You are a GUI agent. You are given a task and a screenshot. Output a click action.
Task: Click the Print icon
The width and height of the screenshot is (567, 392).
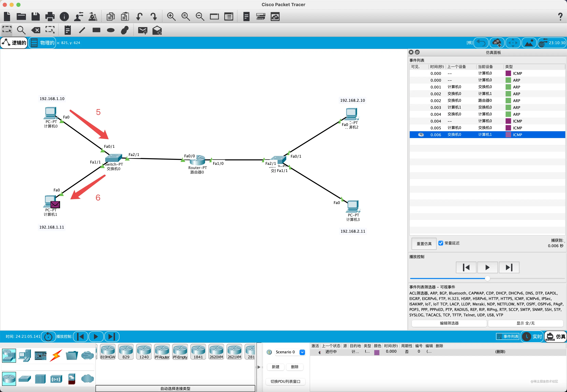click(x=50, y=17)
